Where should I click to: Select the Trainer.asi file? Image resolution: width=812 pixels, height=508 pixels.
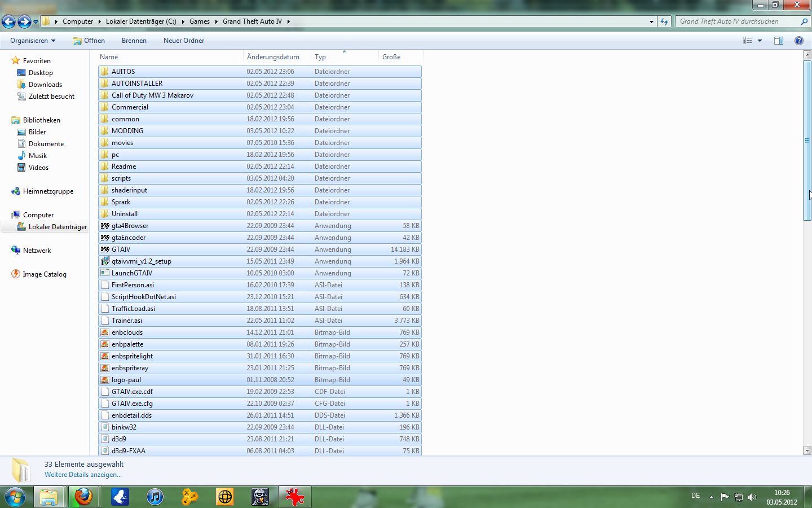pyautogui.click(x=260, y=321)
